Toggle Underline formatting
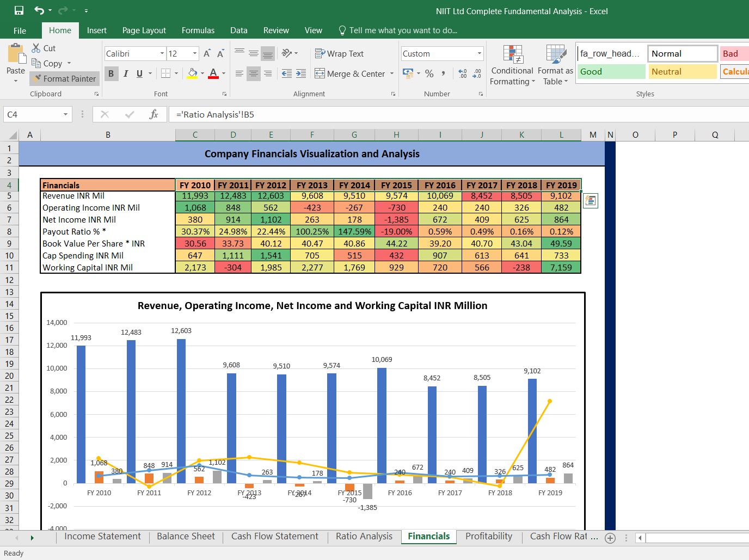This screenshot has width=749, height=560. 140,73
